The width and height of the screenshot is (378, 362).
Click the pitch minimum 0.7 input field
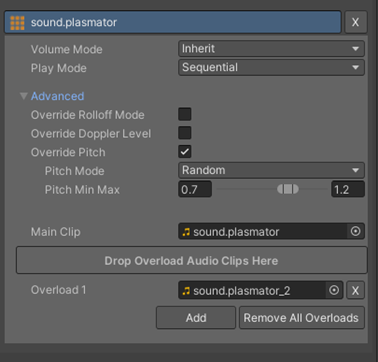click(195, 189)
